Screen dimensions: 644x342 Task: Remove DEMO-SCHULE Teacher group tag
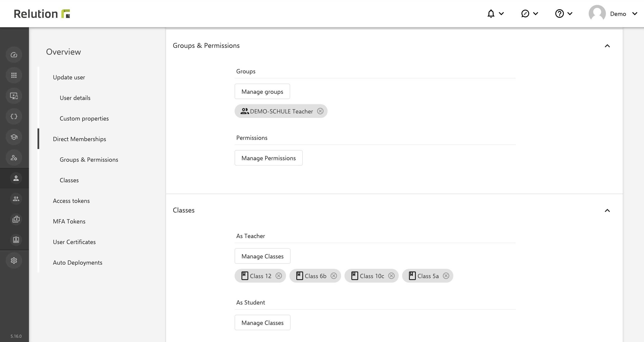(x=320, y=111)
